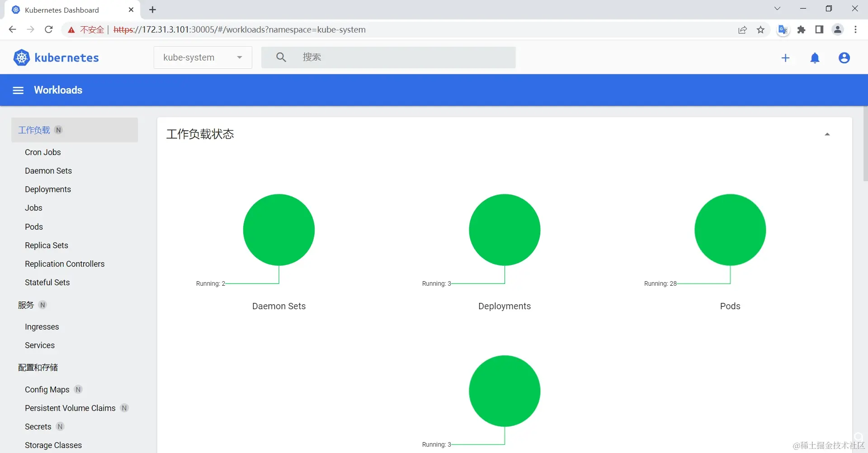Open the user account menu in dashboard

[844, 58]
